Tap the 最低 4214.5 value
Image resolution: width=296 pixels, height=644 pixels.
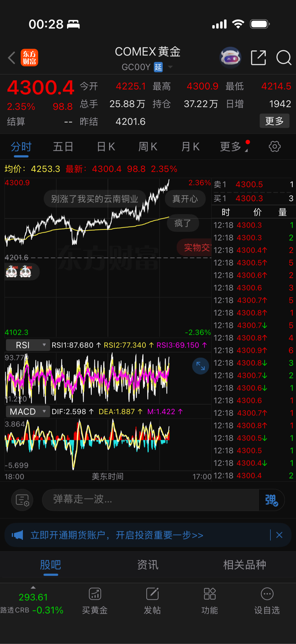coord(276,86)
